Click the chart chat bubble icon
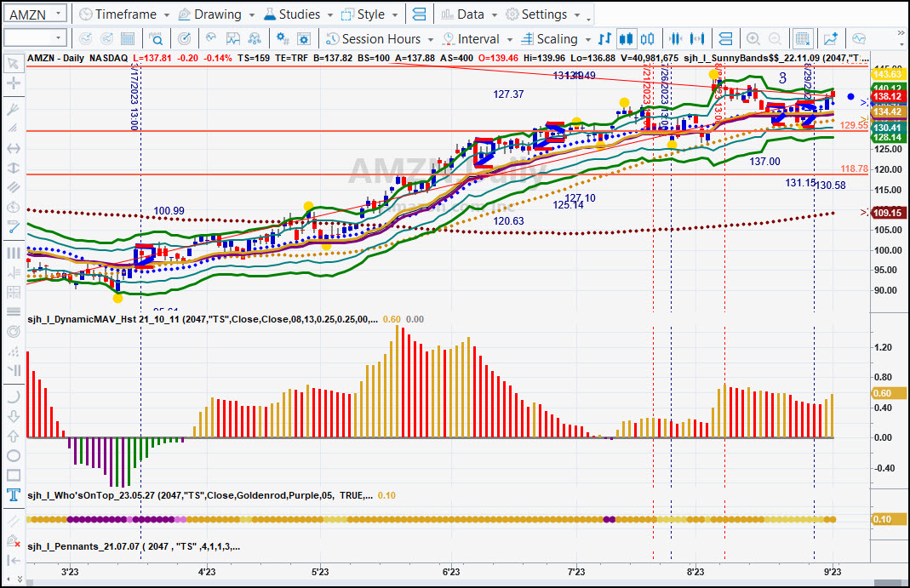 859,39
